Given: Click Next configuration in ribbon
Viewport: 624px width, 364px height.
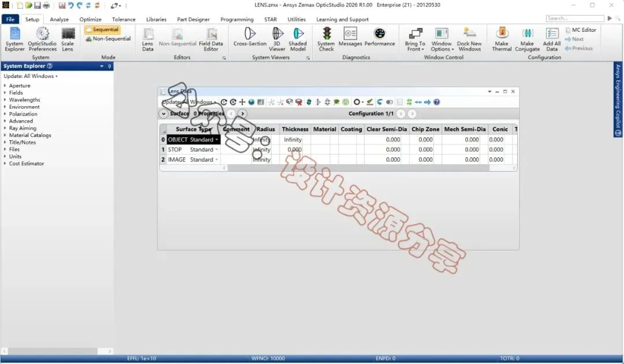Looking at the screenshot, I should tap(574, 39).
